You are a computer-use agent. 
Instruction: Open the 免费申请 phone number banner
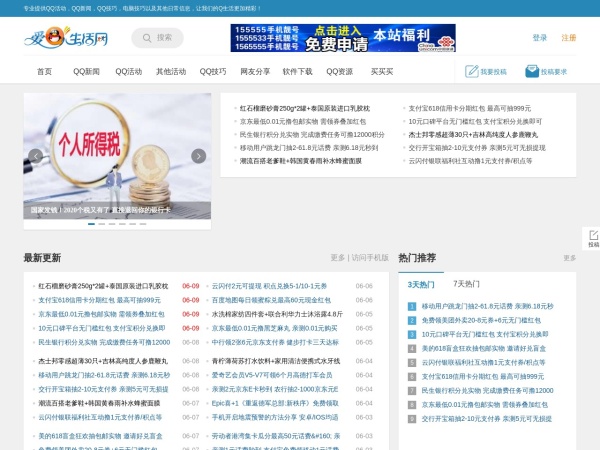pyautogui.click(x=343, y=38)
